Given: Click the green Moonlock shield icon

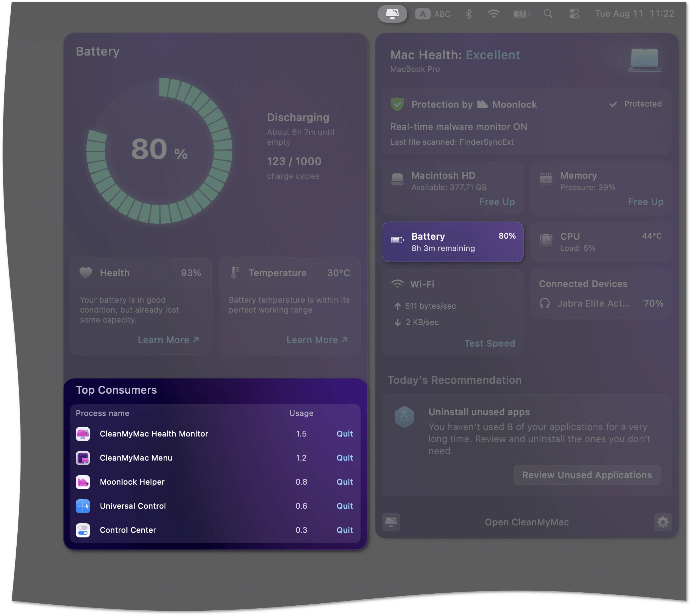Looking at the screenshot, I should [397, 104].
